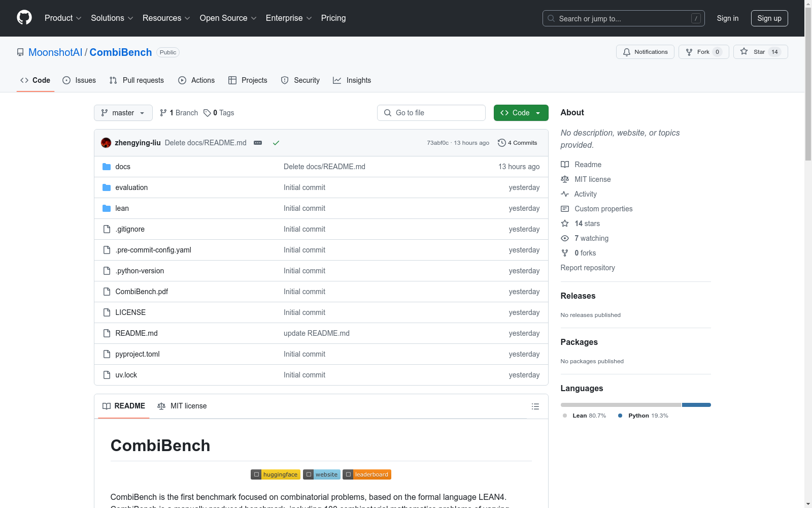Image resolution: width=812 pixels, height=508 pixels.
Task: Click the note icon beside Custom properties
Action: [x=565, y=209]
